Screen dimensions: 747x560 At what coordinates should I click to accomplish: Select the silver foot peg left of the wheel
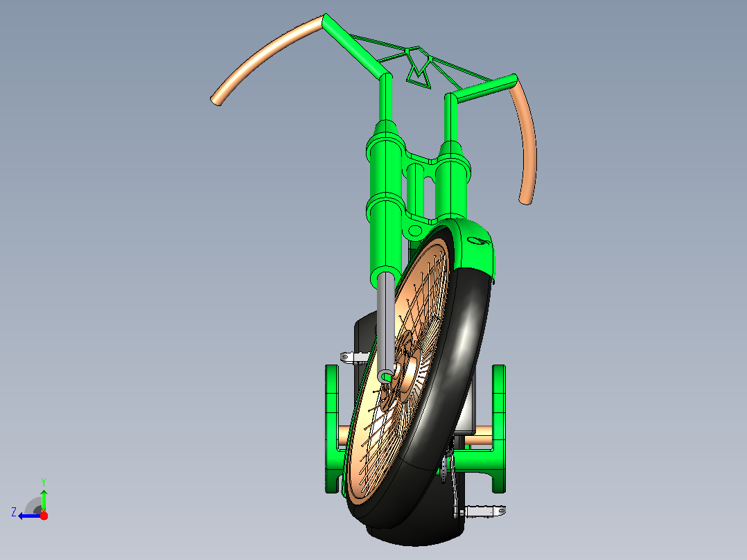(355, 356)
